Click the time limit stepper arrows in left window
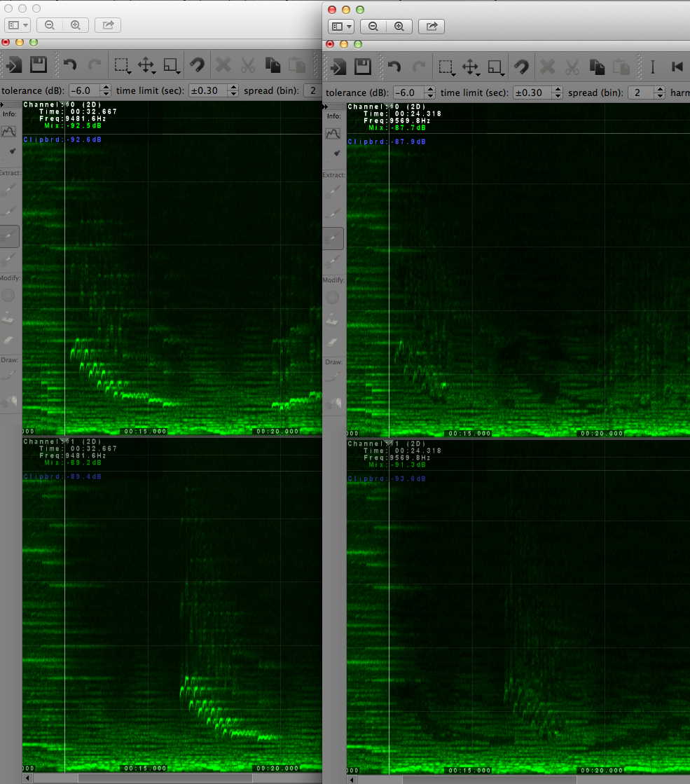Image resolution: width=690 pixels, height=784 pixels. (x=233, y=90)
